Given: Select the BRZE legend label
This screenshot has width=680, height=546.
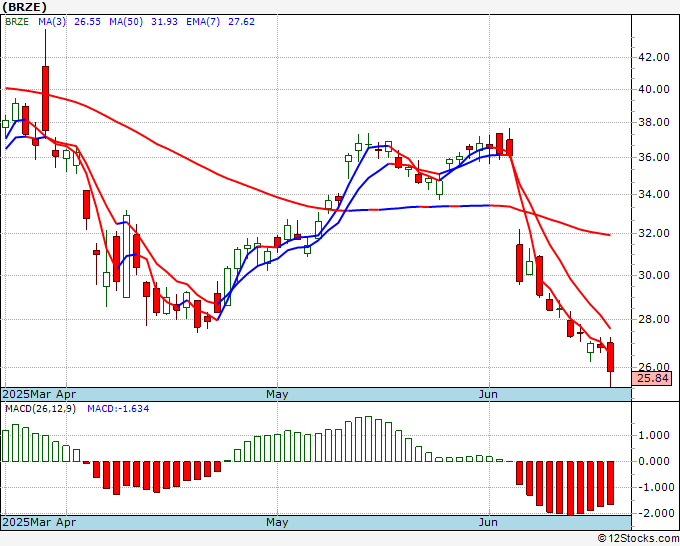Looking at the screenshot, I should [17, 22].
